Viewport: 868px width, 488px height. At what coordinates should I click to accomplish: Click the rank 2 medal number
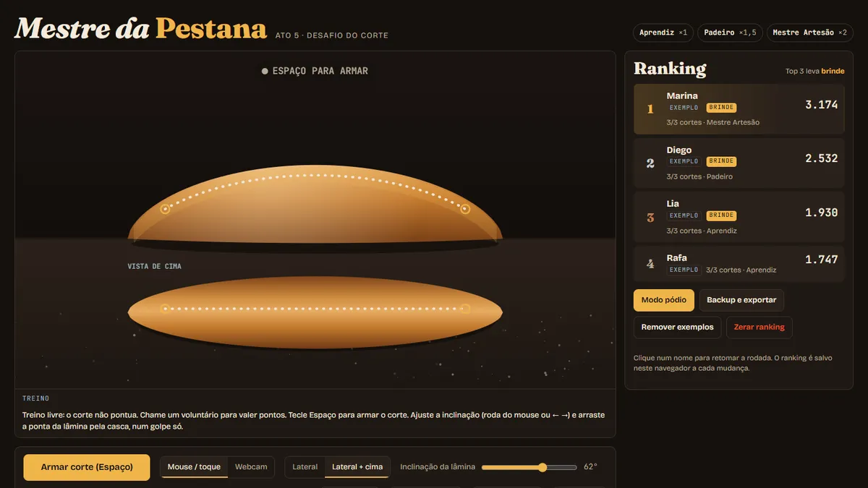coord(650,163)
